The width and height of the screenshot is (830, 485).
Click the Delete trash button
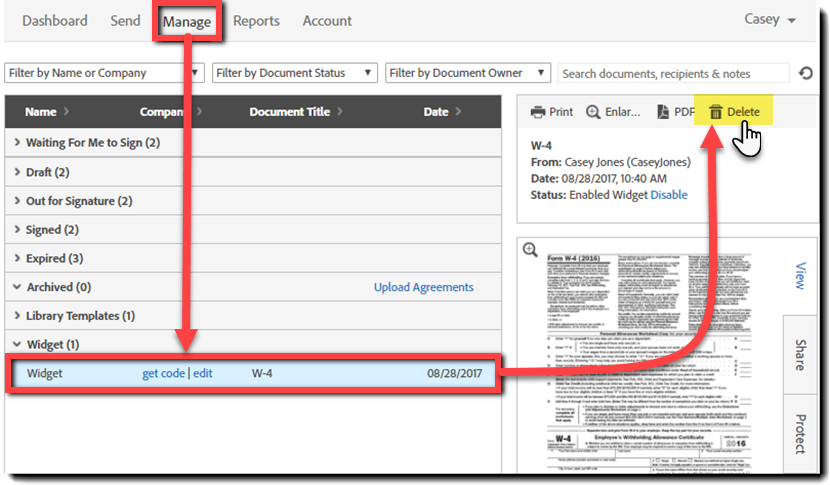(734, 112)
